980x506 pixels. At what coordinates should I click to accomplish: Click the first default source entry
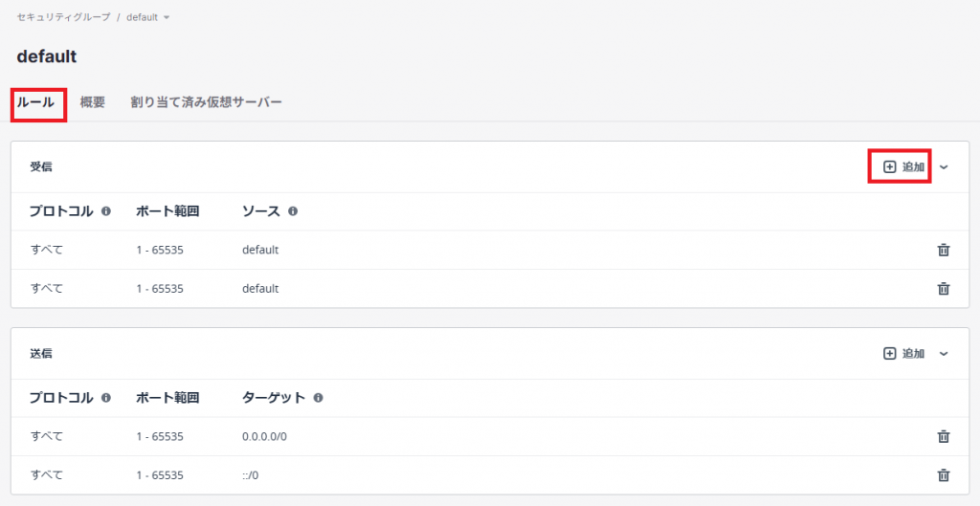click(x=260, y=250)
